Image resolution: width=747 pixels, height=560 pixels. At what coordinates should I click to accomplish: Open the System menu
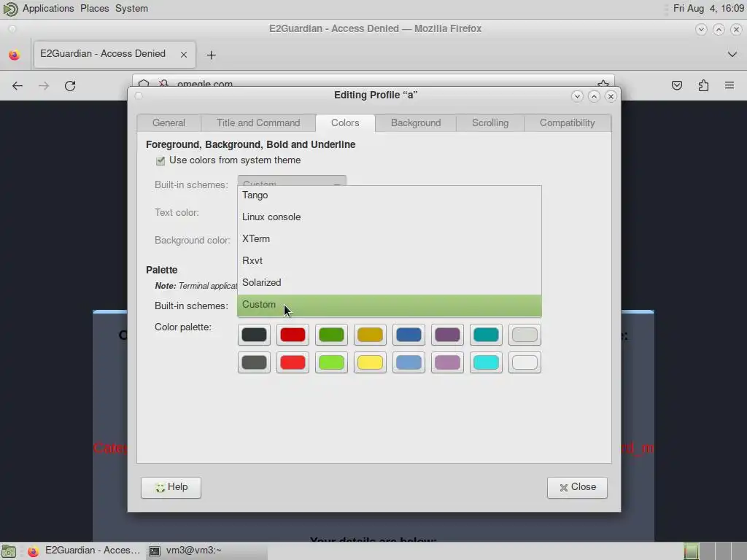coord(131,9)
